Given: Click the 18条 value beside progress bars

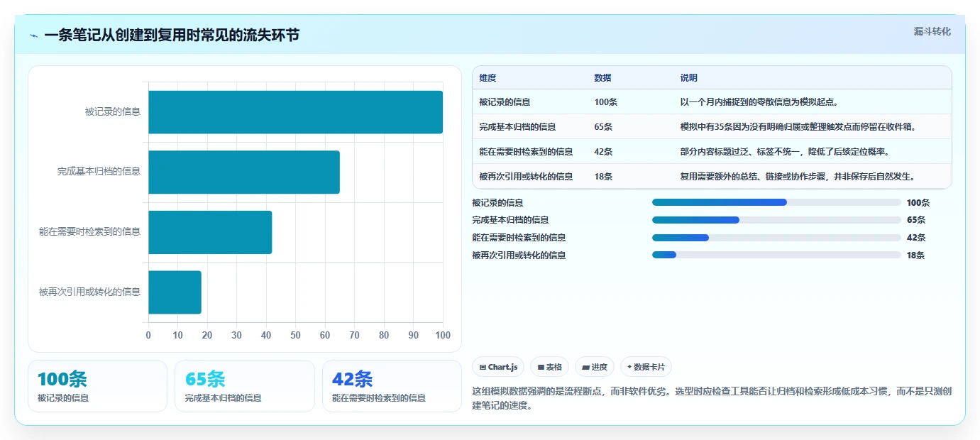Looking at the screenshot, I should click(x=915, y=255).
